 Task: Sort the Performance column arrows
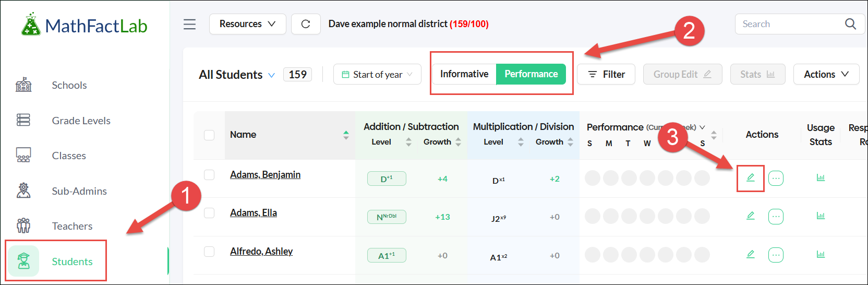714,135
